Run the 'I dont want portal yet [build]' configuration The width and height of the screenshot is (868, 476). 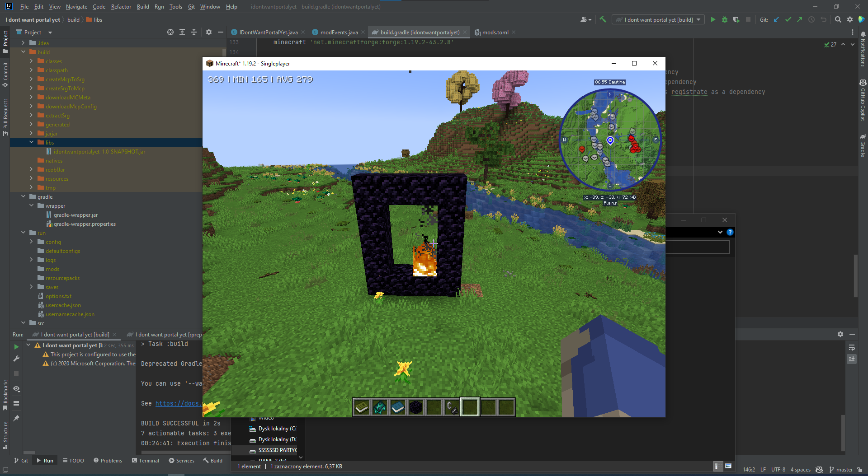pos(713,19)
